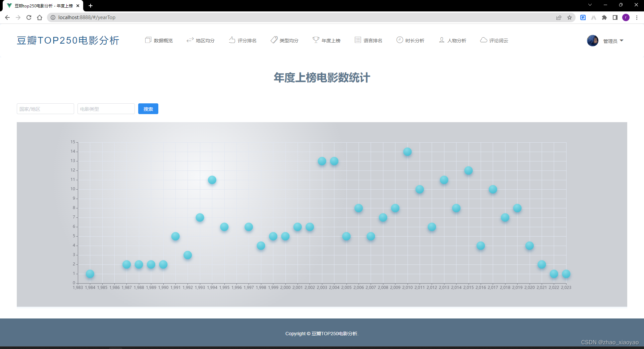Click the browser bookmark star icon
This screenshot has height=349, width=644.
click(570, 17)
